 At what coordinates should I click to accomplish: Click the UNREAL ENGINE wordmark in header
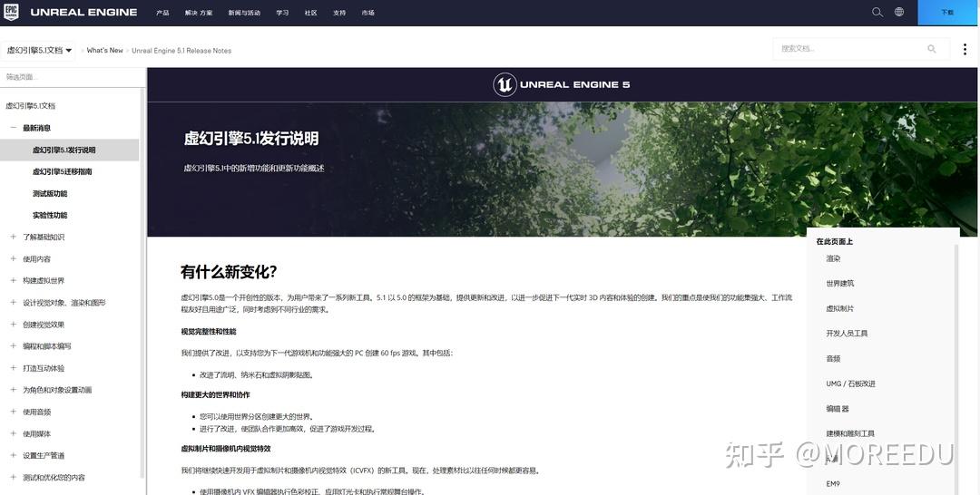(83, 12)
